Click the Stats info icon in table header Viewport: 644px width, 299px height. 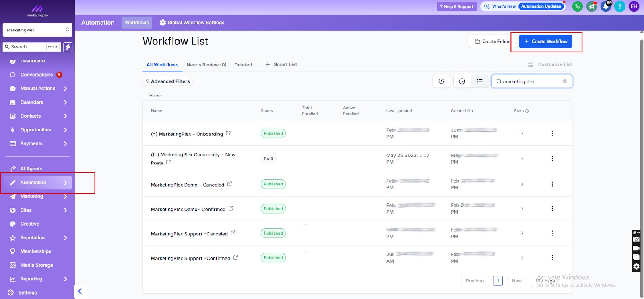527,111
